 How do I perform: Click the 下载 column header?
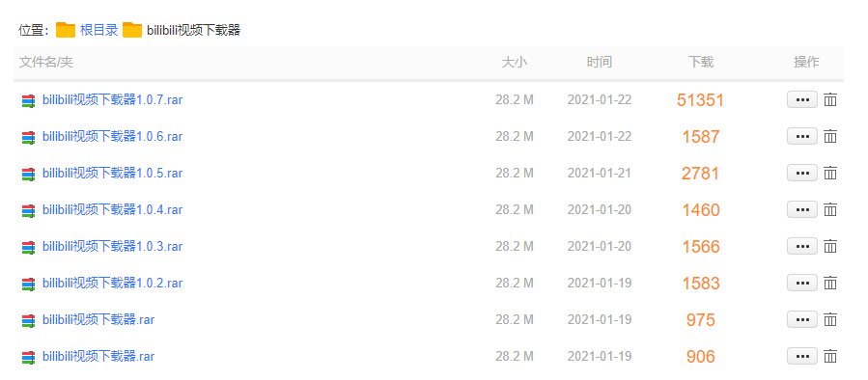pyautogui.click(x=701, y=62)
